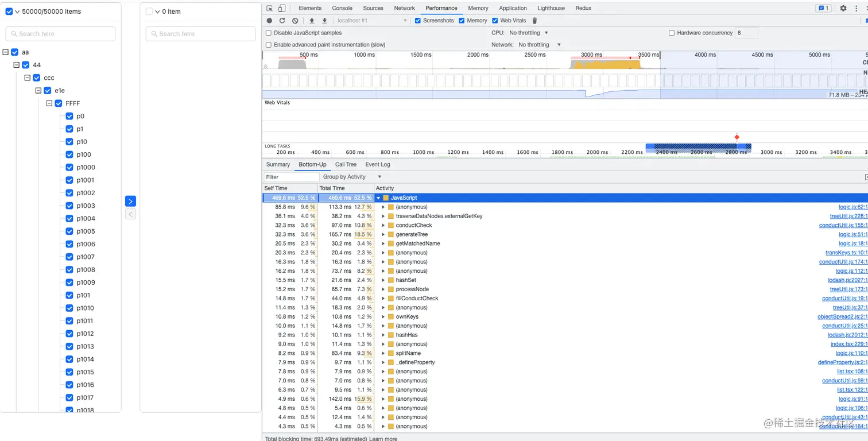Open the localhost #1 recording selector
This screenshot has height=441, width=868.
[372, 21]
